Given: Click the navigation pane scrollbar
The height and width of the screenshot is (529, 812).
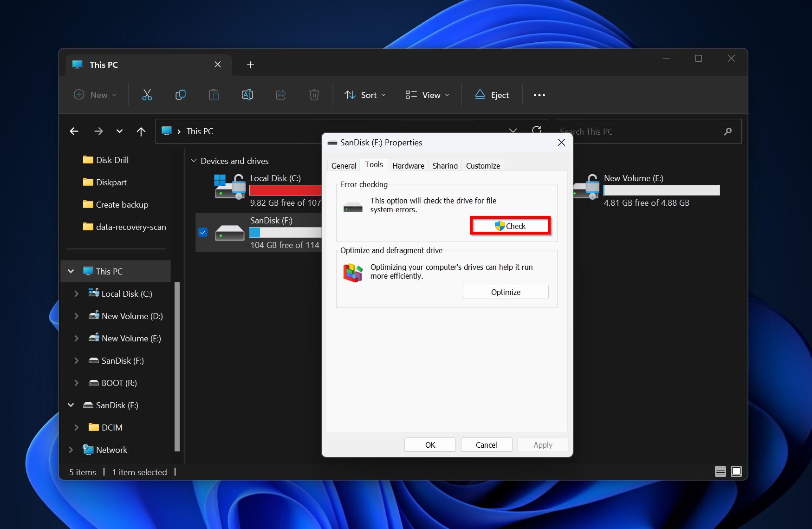Looking at the screenshot, I should click(177, 366).
